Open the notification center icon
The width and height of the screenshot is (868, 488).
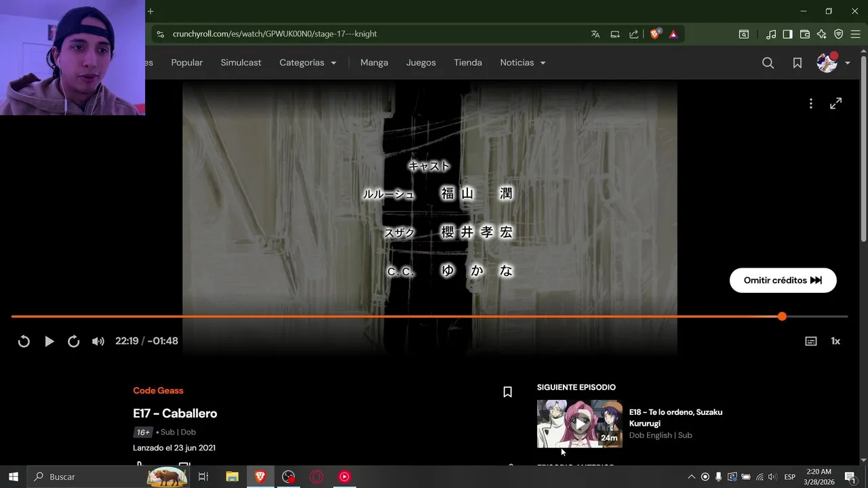click(x=850, y=476)
